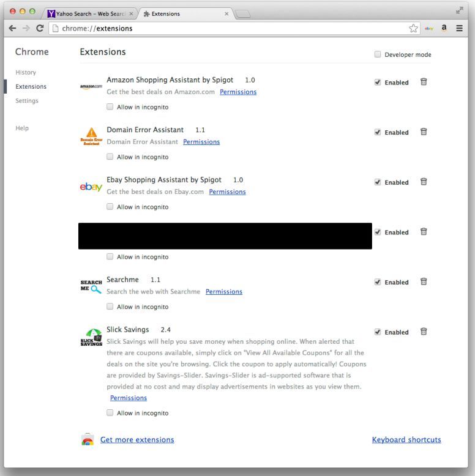Click the full-screen arrows in window corner

click(460, 10)
